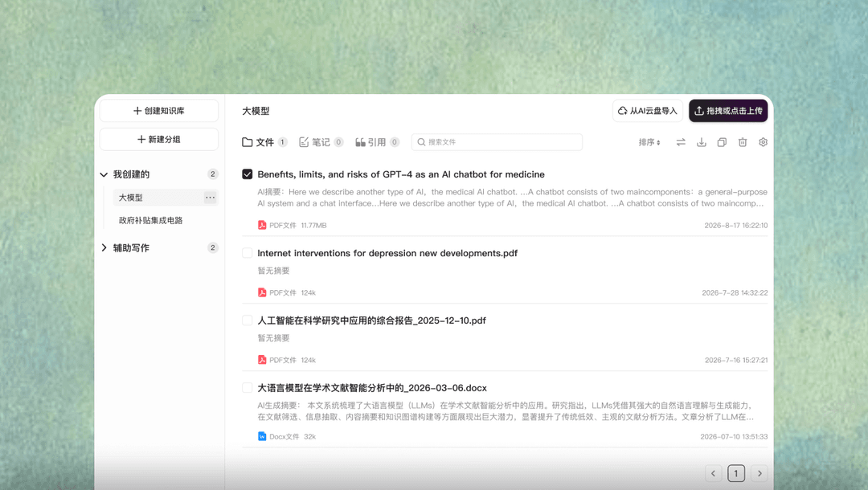Click the 拖拽或点击上传 button
The height and width of the screenshot is (490, 868).
click(x=728, y=111)
